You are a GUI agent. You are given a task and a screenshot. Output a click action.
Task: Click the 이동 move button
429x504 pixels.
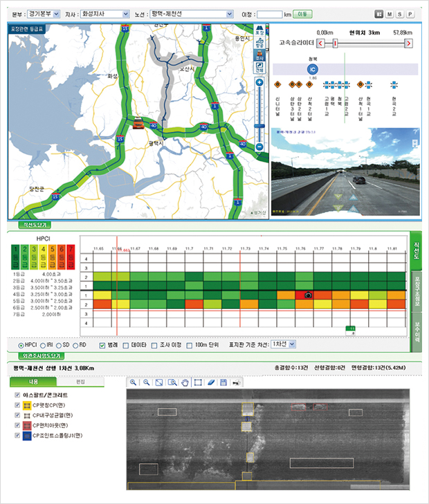point(302,14)
